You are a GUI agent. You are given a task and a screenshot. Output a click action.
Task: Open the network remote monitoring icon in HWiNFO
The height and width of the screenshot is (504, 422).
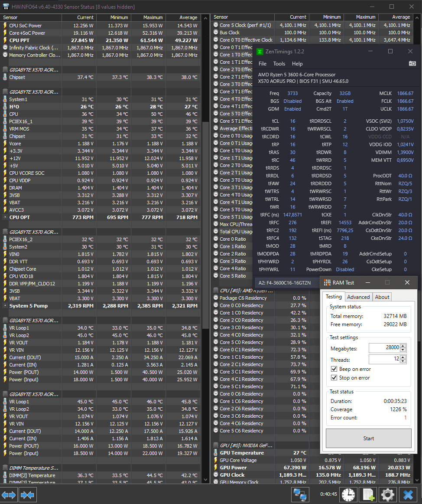pyautogui.click(x=300, y=494)
